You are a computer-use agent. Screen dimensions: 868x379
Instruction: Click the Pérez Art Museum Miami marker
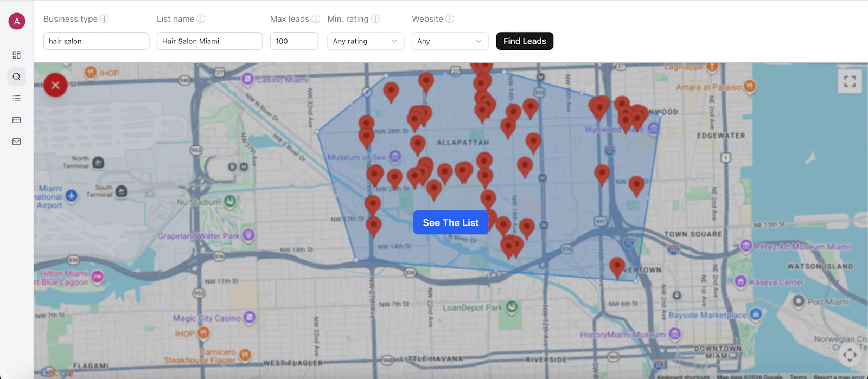point(746,246)
